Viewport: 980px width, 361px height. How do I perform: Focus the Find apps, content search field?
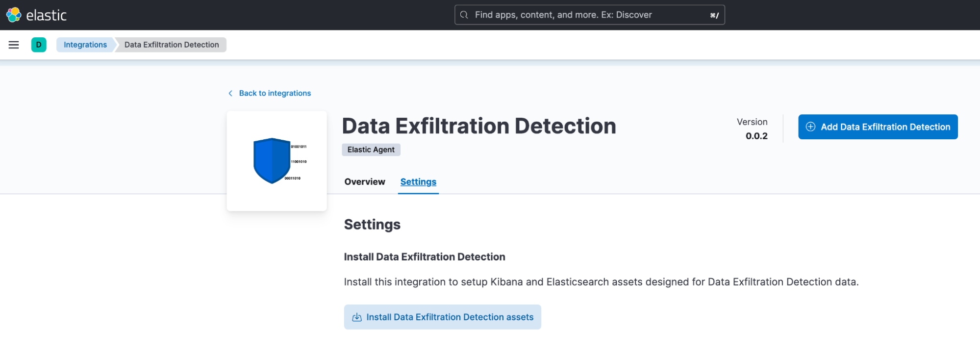[x=589, y=15]
